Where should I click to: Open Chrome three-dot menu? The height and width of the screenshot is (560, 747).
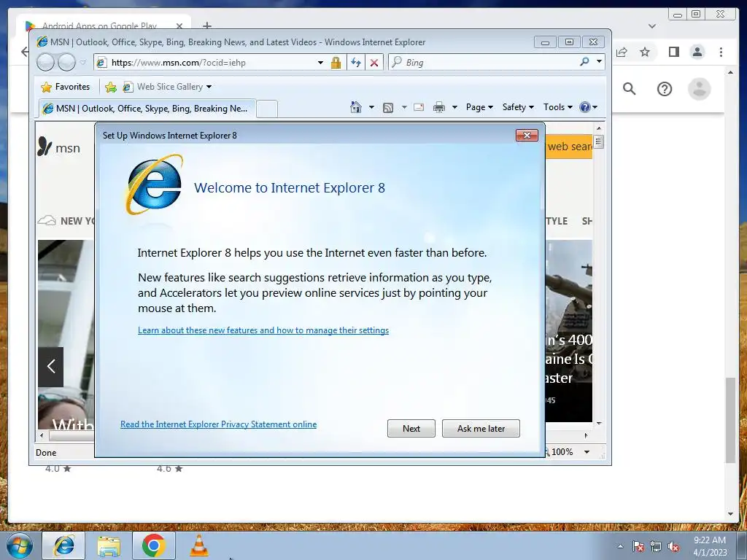tap(721, 52)
